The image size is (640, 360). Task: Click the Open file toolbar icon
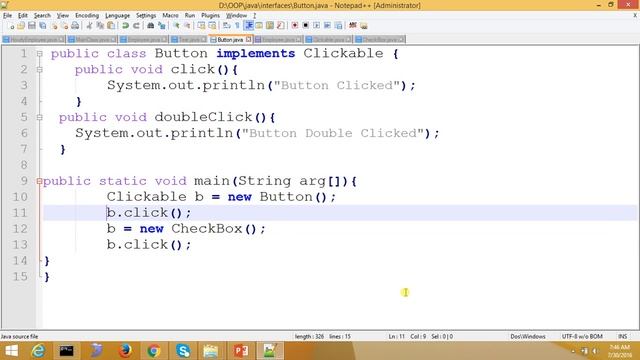point(21,25)
